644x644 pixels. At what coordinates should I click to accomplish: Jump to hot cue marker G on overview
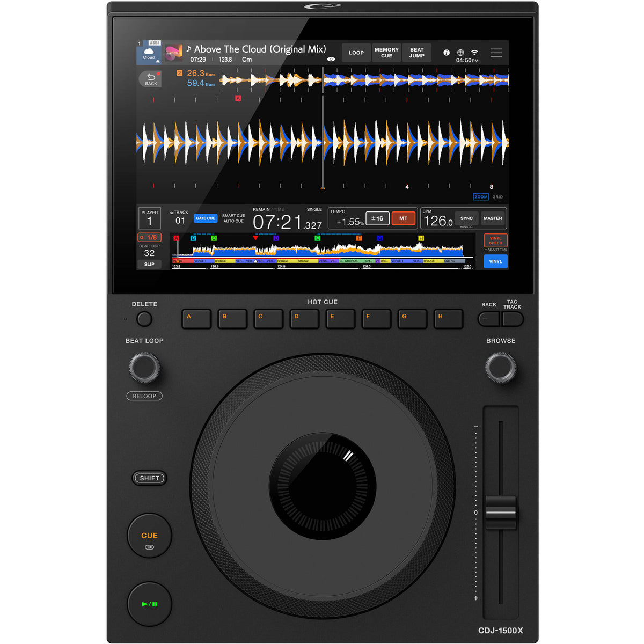point(379,238)
